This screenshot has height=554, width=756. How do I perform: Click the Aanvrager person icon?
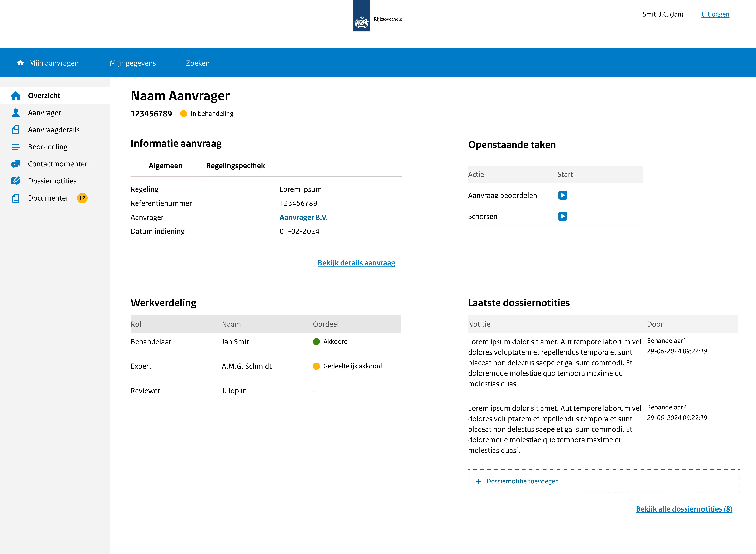(16, 113)
